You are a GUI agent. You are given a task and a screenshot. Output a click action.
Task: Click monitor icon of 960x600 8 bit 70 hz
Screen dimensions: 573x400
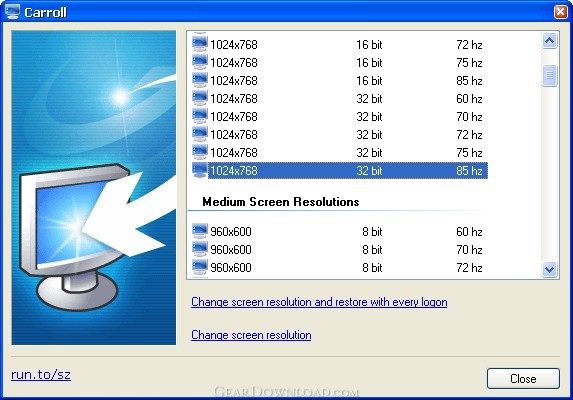pos(200,249)
